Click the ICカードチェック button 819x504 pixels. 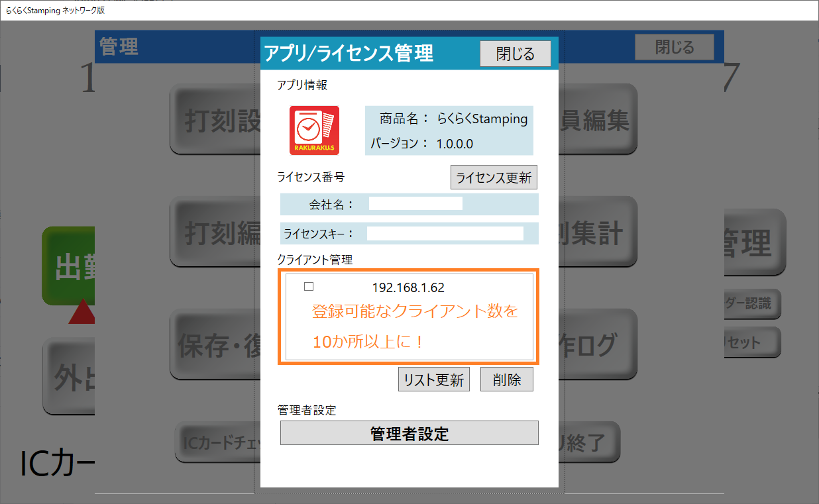pyautogui.click(x=219, y=442)
